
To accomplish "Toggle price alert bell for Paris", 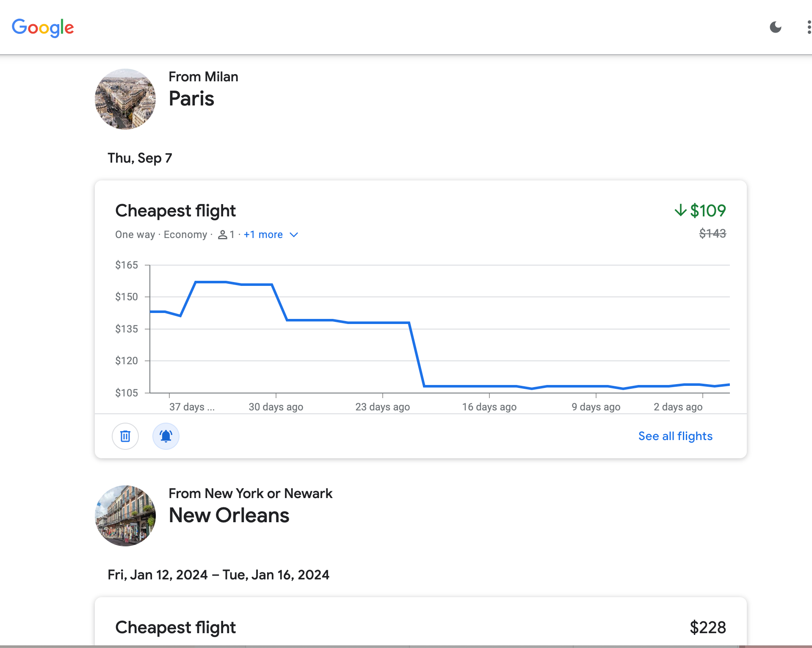I will point(166,436).
